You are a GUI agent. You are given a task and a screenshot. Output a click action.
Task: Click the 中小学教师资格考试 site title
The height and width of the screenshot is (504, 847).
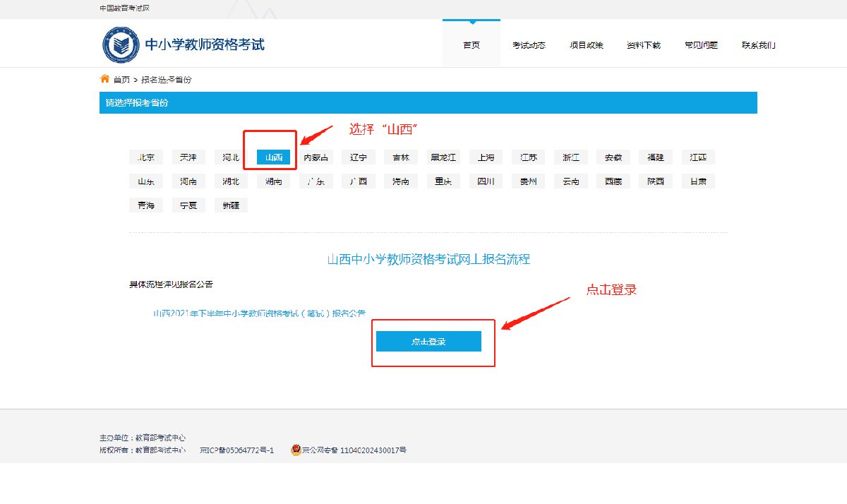point(205,44)
